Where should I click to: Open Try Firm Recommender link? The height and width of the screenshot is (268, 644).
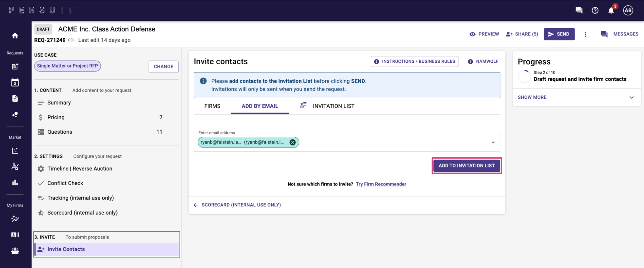[381, 184]
